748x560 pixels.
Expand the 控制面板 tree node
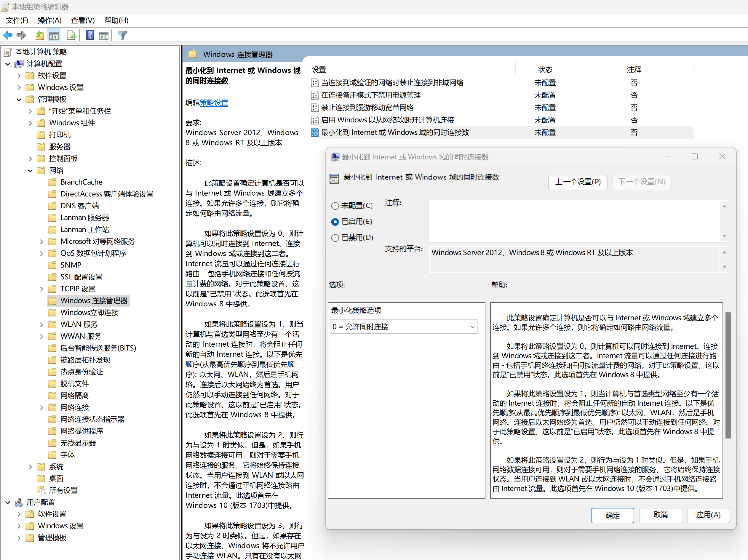tap(30, 159)
